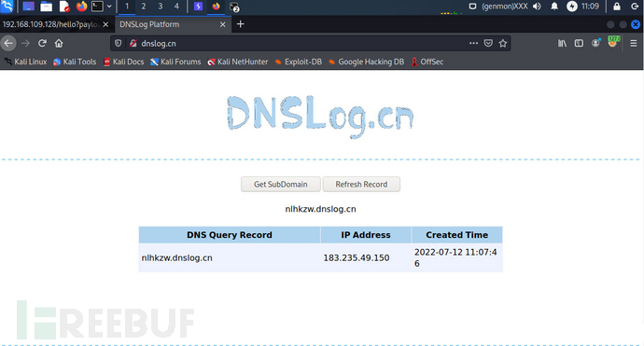Open the Kali NetHunter bookmark
This screenshot has height=346, width=644.
tap(237, 62)
